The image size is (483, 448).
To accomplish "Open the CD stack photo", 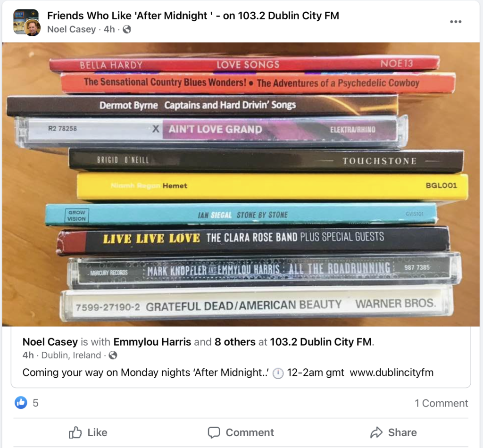I will (x=241, y=184).
